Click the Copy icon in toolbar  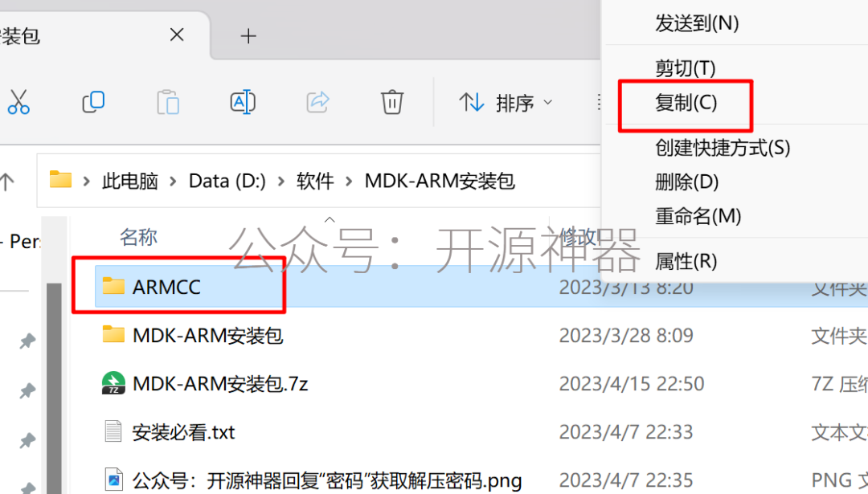93,102
